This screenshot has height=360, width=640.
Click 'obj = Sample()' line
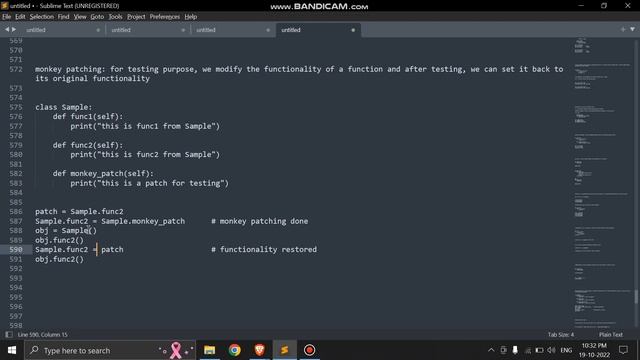click(66, 231)
